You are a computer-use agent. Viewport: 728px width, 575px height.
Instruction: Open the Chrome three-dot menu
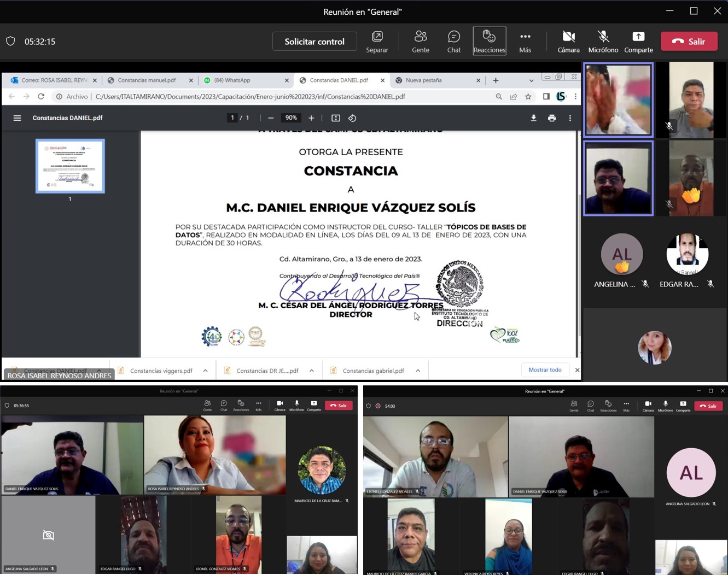575,97
